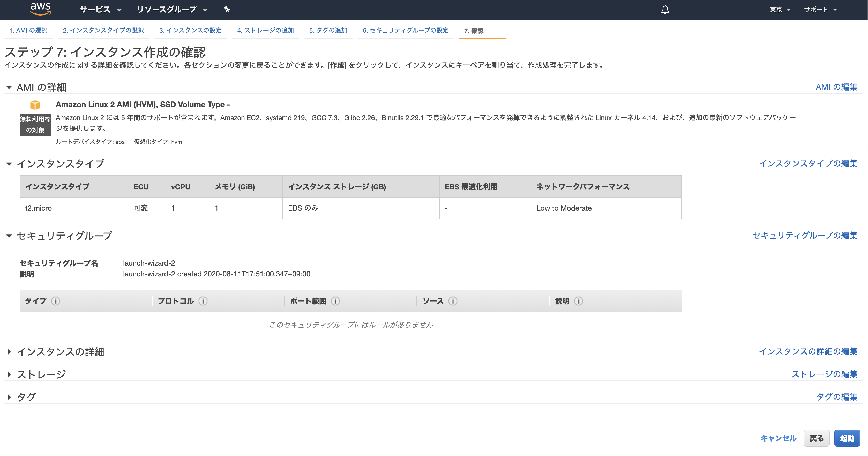
Task: Collapse the AMI の詳細 section
Action: (9, 87)
